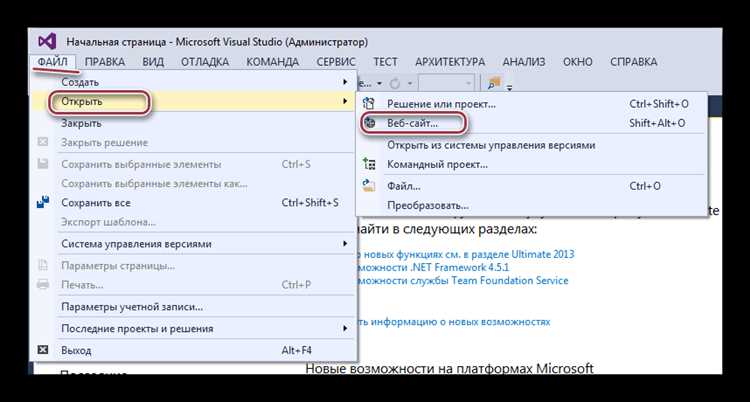Click the Выход X icon

coord(43,350)
